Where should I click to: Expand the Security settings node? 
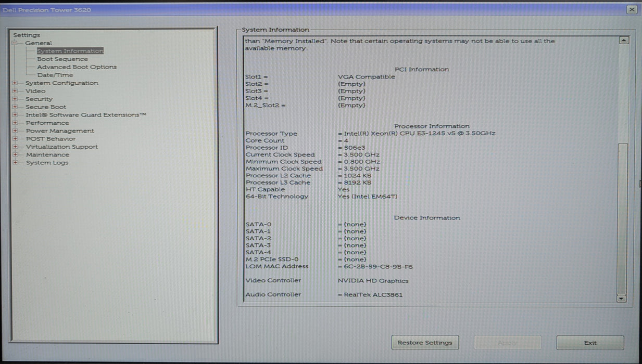click(x=15, y=99)
